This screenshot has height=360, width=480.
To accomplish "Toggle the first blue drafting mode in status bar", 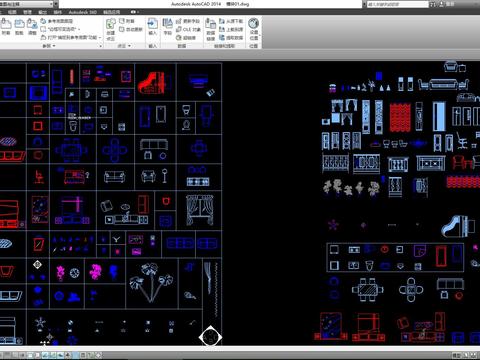I will [45, 355].
